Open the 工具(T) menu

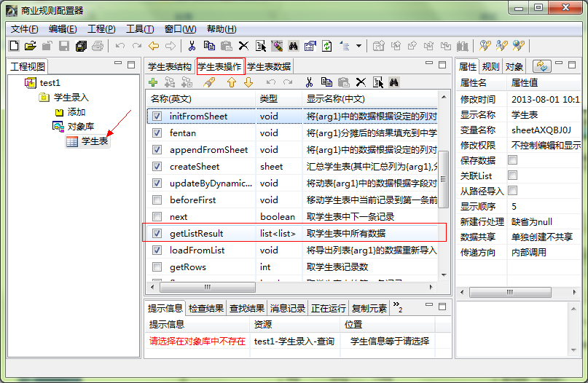140,29
